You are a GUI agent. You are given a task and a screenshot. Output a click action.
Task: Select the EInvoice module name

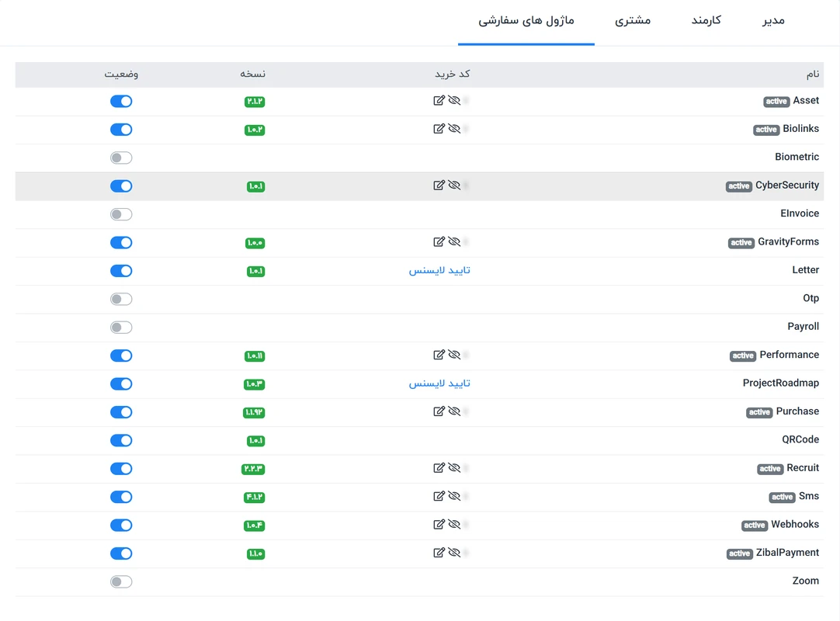800,213
